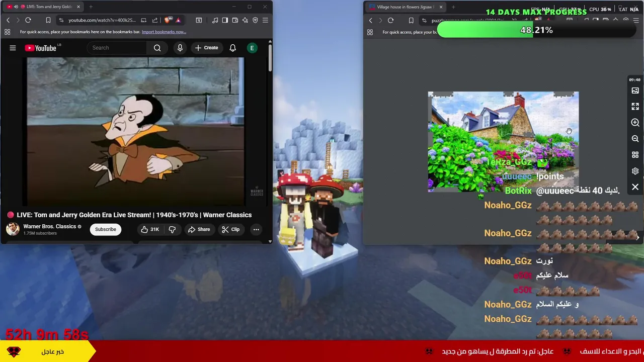
Task: Go back in the puzzle browser window
Action: click(x=371, y=21)
